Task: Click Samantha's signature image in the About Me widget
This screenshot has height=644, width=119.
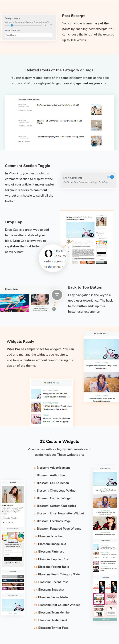Action: (x=10, y=518)
